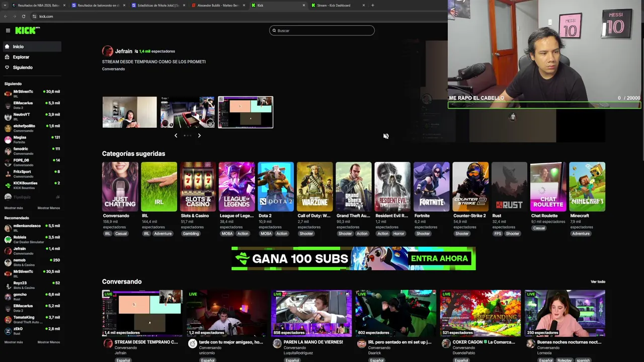Open Robleis recommended channel
The width and height of the screenshot is (644, 362).
click(32, 239)
